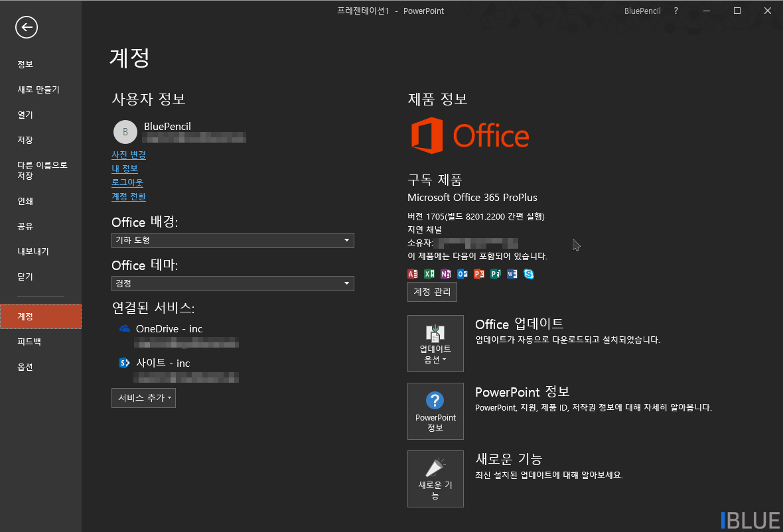The height and width of the screenshot is (532, 783).
Task: Open the help question mark in title bar
Action: coord(676,11)
